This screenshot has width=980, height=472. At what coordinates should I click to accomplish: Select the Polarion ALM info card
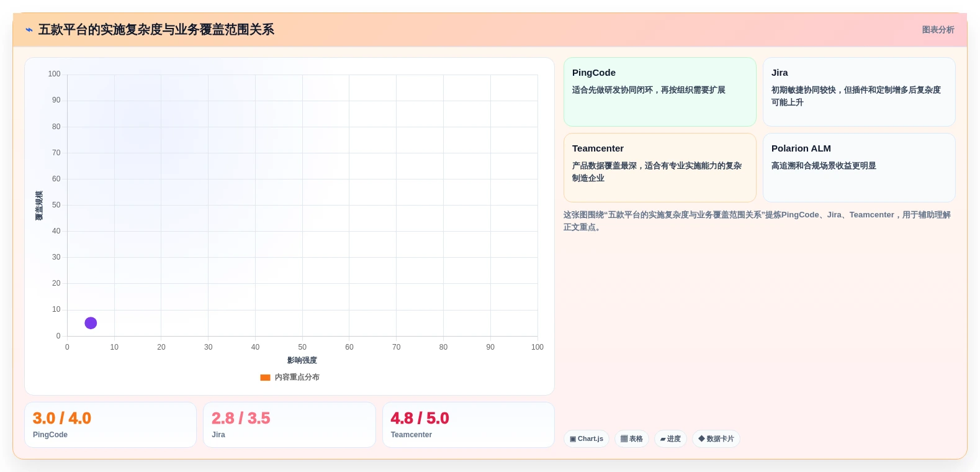click(859, 168)
